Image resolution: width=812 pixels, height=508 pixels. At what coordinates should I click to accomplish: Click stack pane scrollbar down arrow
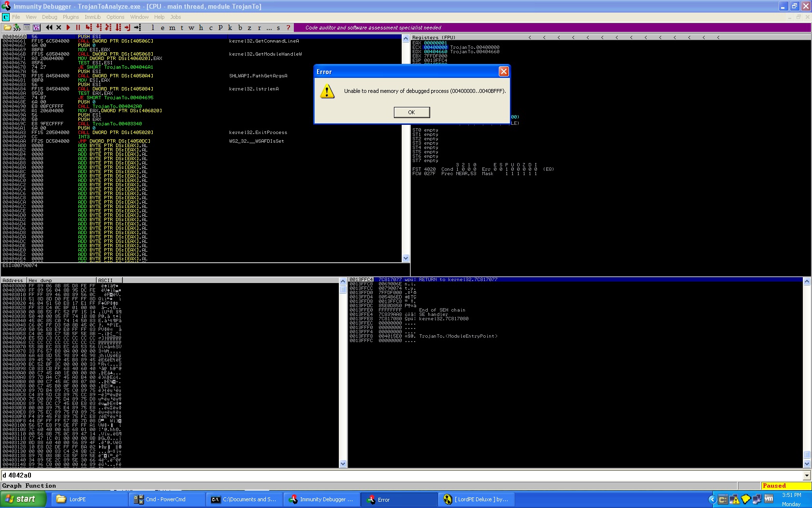(x=807, y=463)
